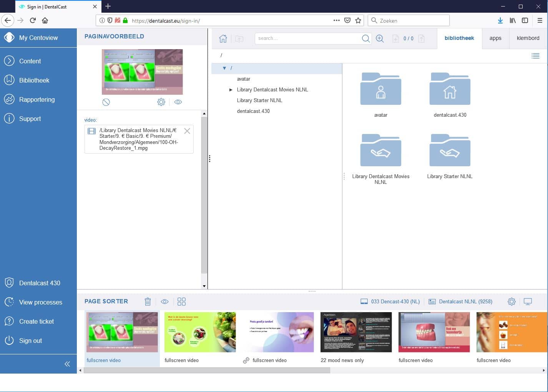Switch to the apps tab
The height and width of the screenshot is (392, 548).
click(495, 38)
